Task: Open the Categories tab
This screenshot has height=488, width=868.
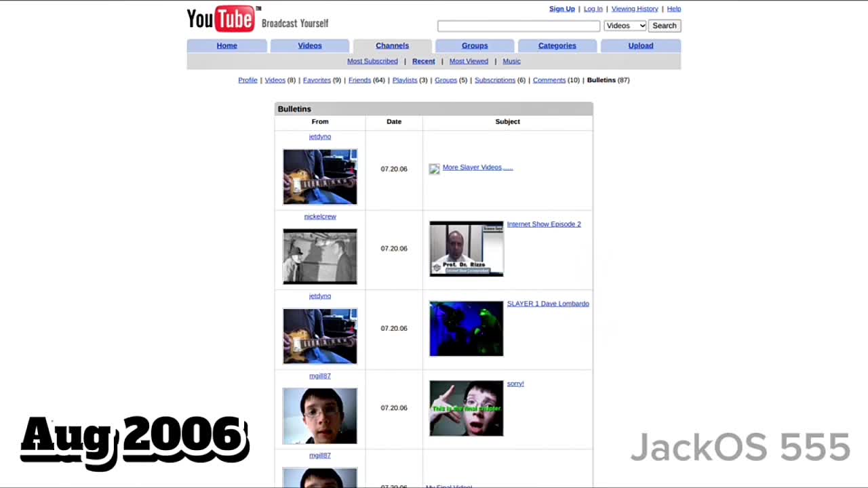Action: coord(557,45)
